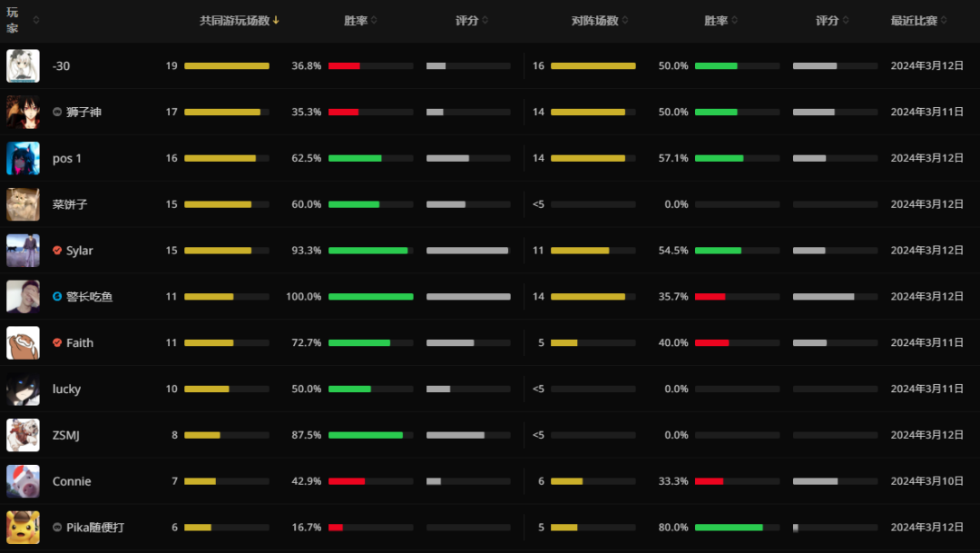Select the 42.9% win rate in Connie's row
The width and height of the screenshot is (980, 553).
coord(307,481)
